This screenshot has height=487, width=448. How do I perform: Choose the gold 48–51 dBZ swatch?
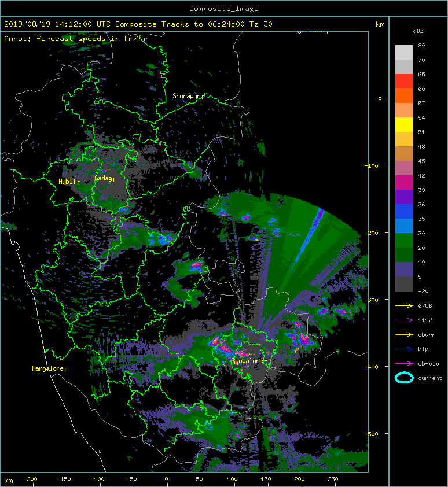[x=404, y=139]
